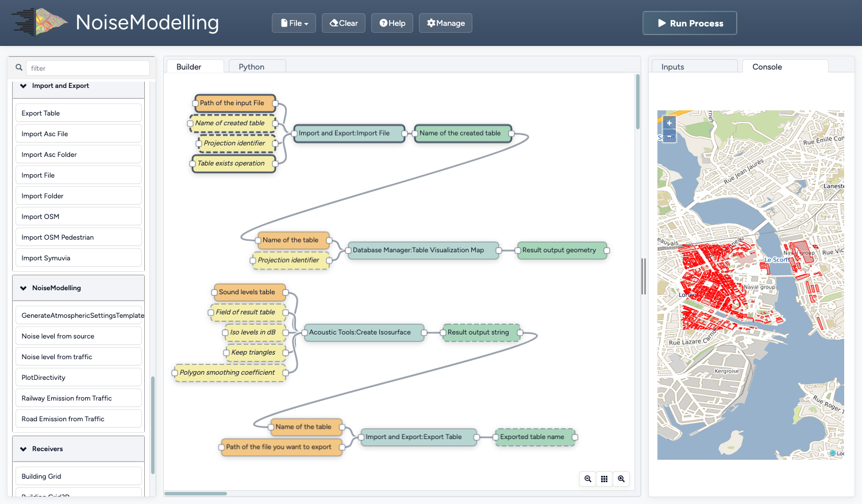The image size is (862, 504).
Task: Choose Import Symuvia from the sidebar
Action: 78,258
